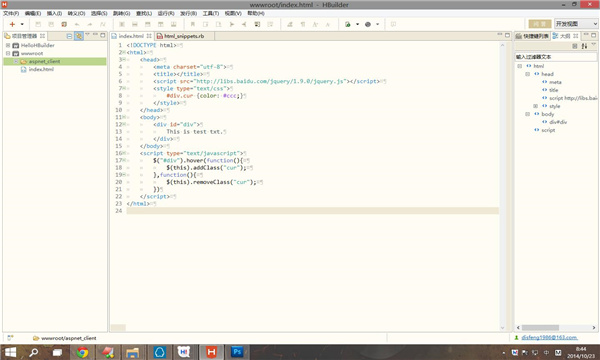Open the project manager view menu triangle
This screenshot has height=360, width=600.
click(87, 35)
